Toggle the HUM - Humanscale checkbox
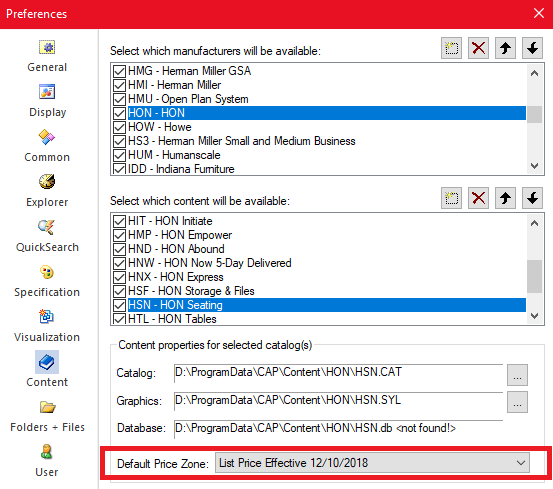Viewport: 553px width, 489px height. pyautogui.click(x=119, y=155)
